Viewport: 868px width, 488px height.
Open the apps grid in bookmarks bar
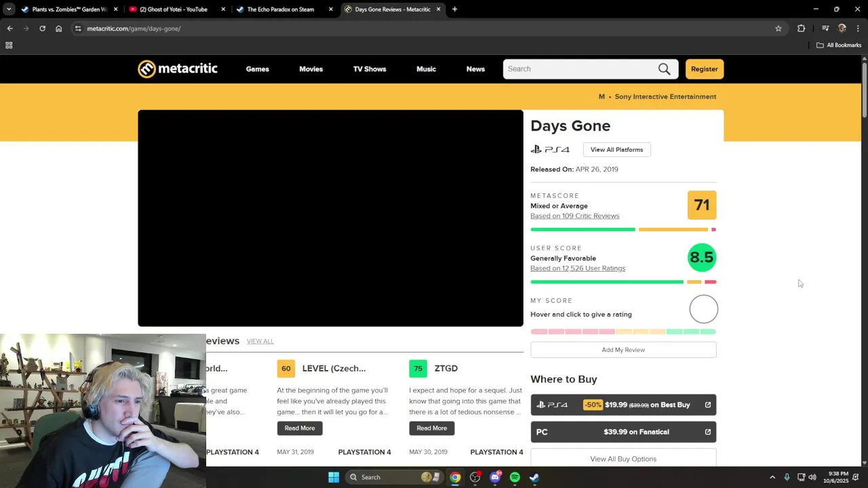point(9,45)
